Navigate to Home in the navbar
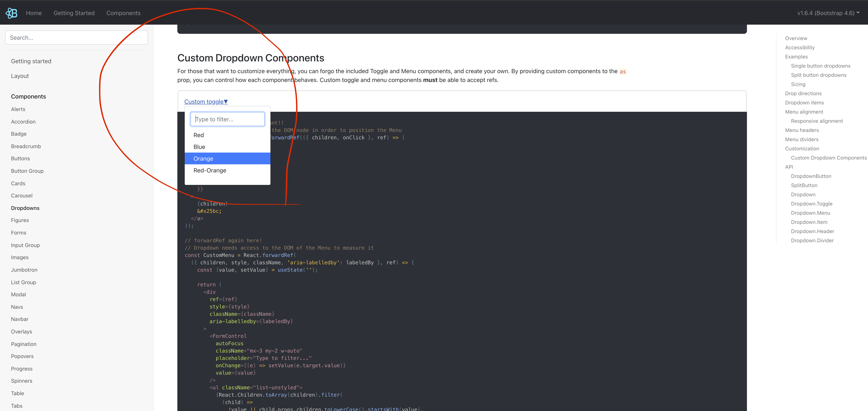The height and width of the screenshot is (411, 868). 34,13
